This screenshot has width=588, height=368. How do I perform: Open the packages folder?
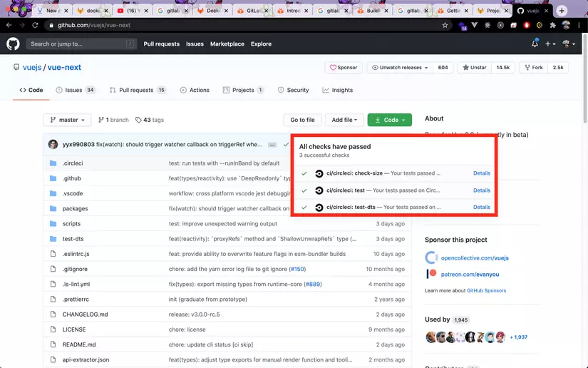pos(75,208)
